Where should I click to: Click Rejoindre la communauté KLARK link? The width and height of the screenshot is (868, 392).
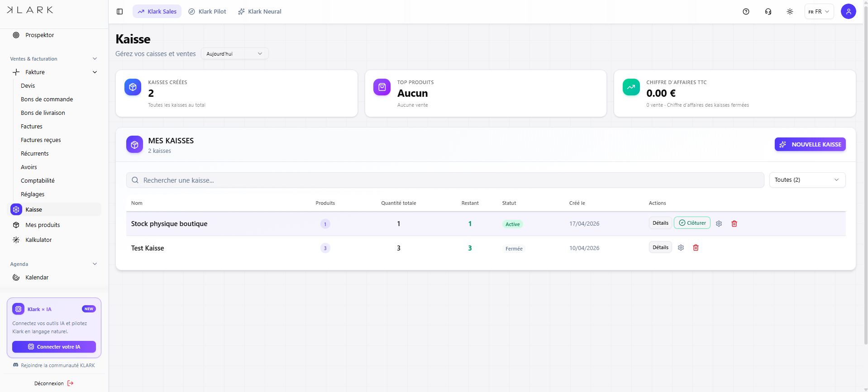[54, 365]
